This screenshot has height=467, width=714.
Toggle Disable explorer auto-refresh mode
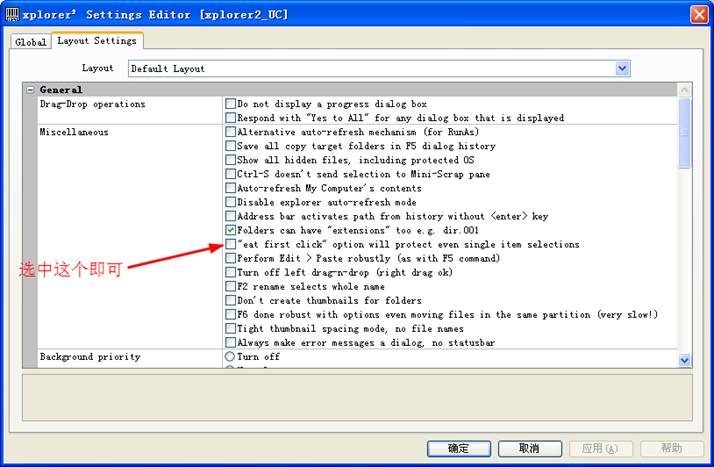pyautogui.click(x=231, y=202)
